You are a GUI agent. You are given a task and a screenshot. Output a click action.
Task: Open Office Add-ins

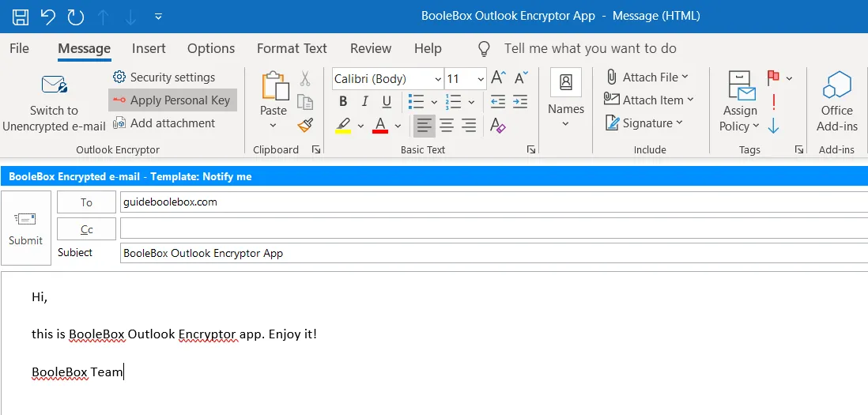pos(837,102)
